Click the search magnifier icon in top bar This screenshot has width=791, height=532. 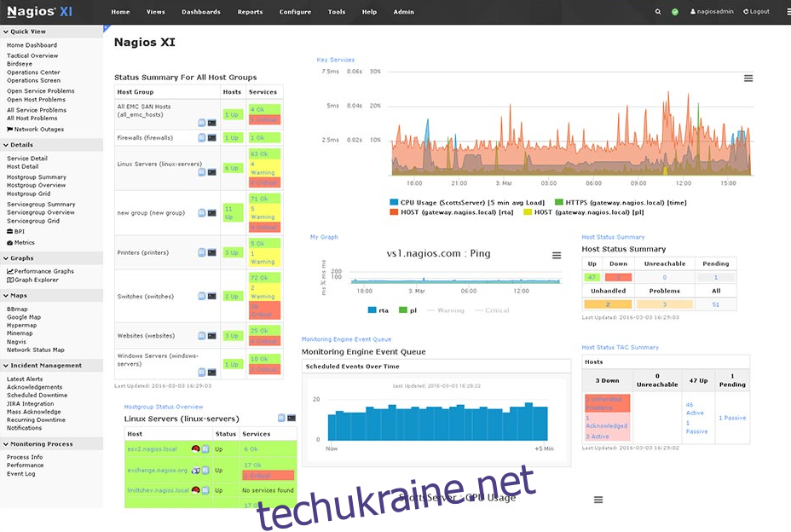coord(658,12)
